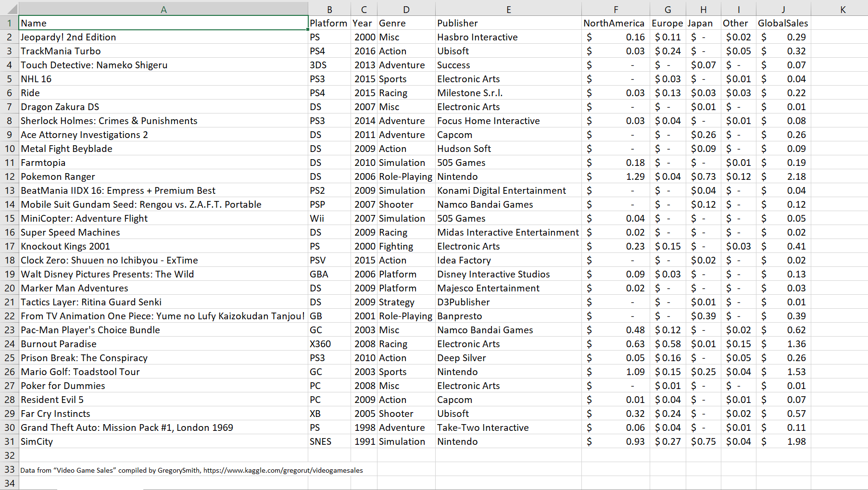Select the cell Super Speed Machines
Image resolution: width=868 pixels, height=490 pixels.
click(x=164, y=232)
